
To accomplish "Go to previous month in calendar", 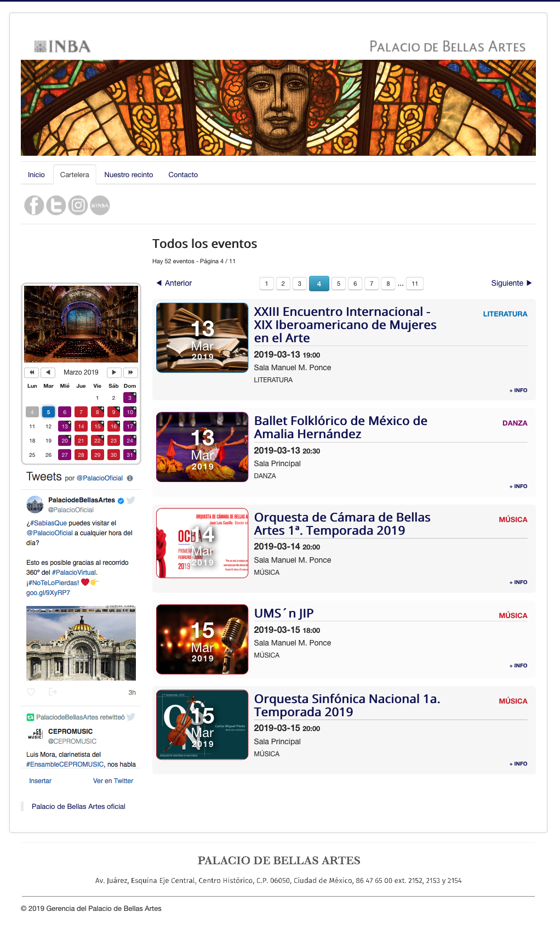I will coord(48,372).
